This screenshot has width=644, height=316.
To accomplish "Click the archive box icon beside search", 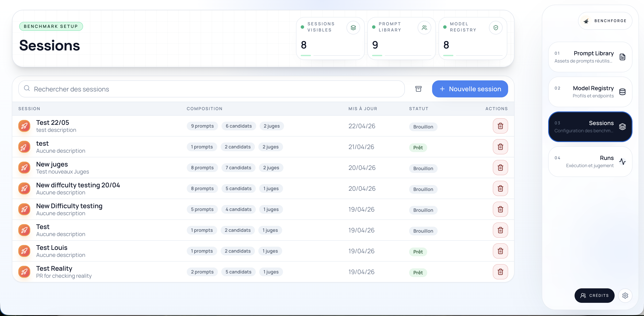I will tap(418, 89).
